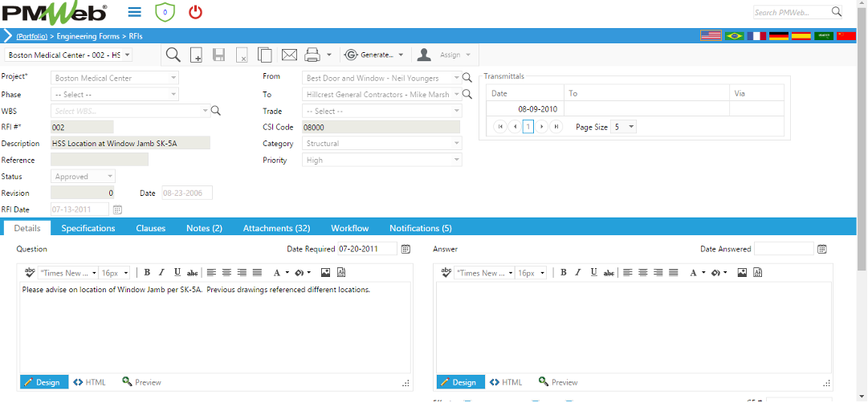Open text color picker in Question editor
This screenshot has width=868, height=403.
(x=281, y=272)
